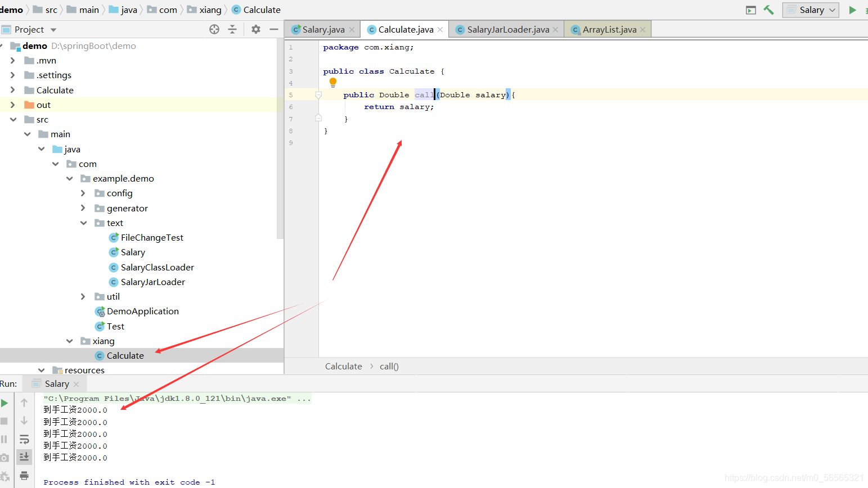Click the Build hammer icon in toolbar
Image resolution: width=868 pixels, height=488 pixels.
pos(769,10)
